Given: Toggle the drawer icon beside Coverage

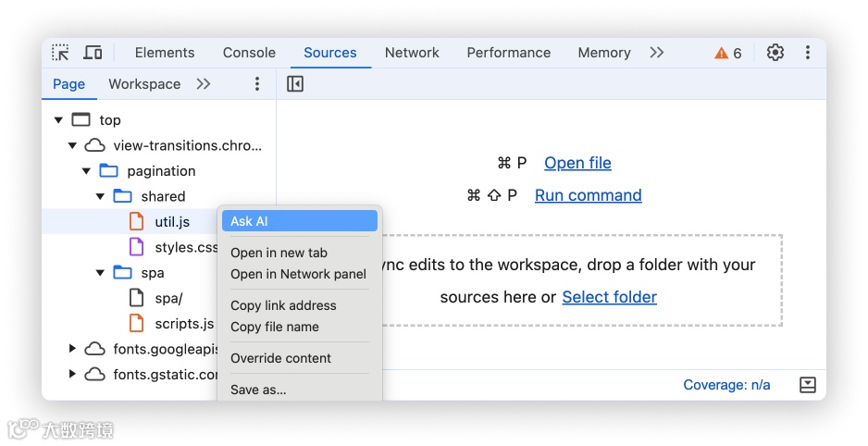Looking at the screenshot, I should pos(807,385).
